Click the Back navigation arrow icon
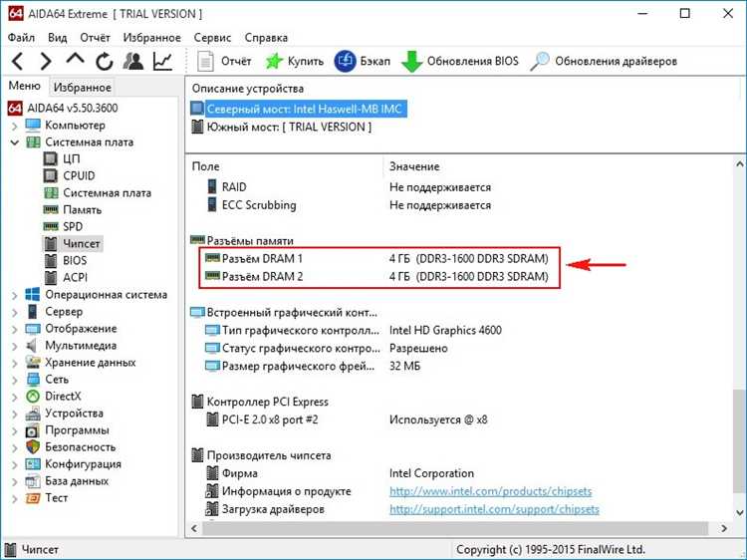747x560 pixels. coord(18,62)
